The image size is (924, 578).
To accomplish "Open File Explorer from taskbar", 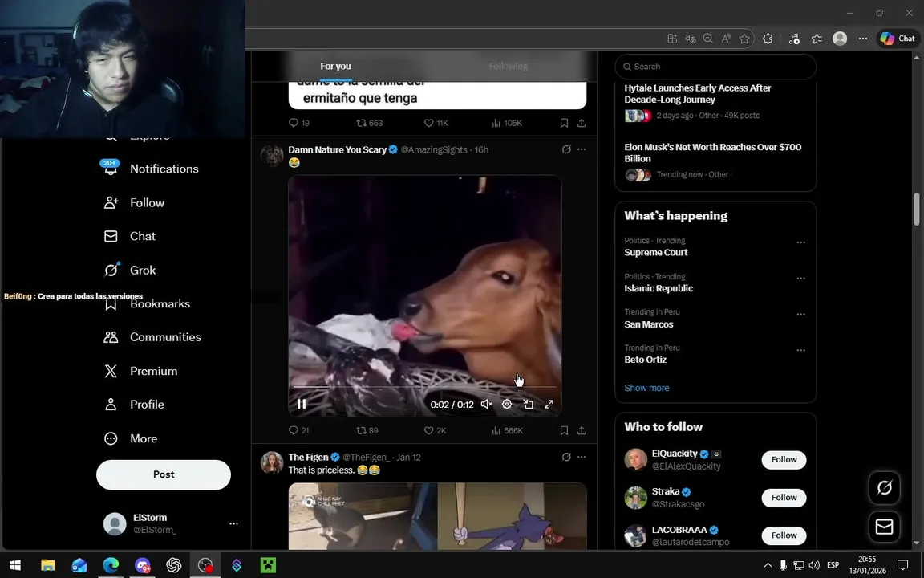I will (x=47, y=565).
